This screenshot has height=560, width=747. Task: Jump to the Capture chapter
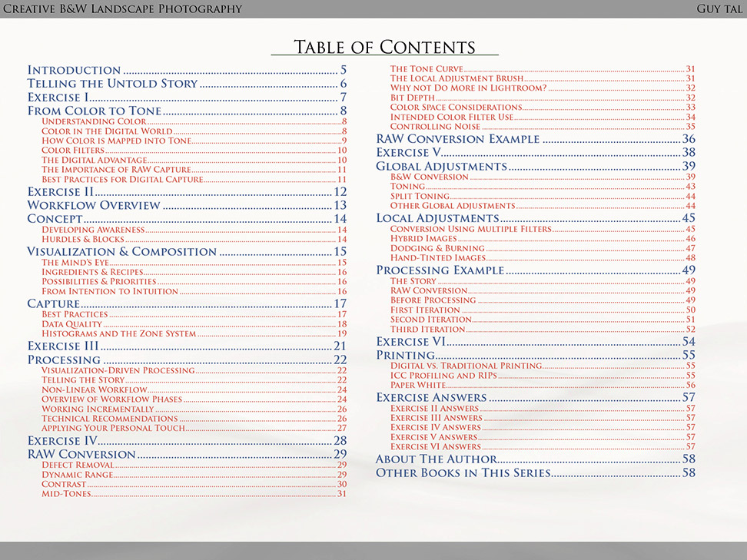[x=187, y=303]
